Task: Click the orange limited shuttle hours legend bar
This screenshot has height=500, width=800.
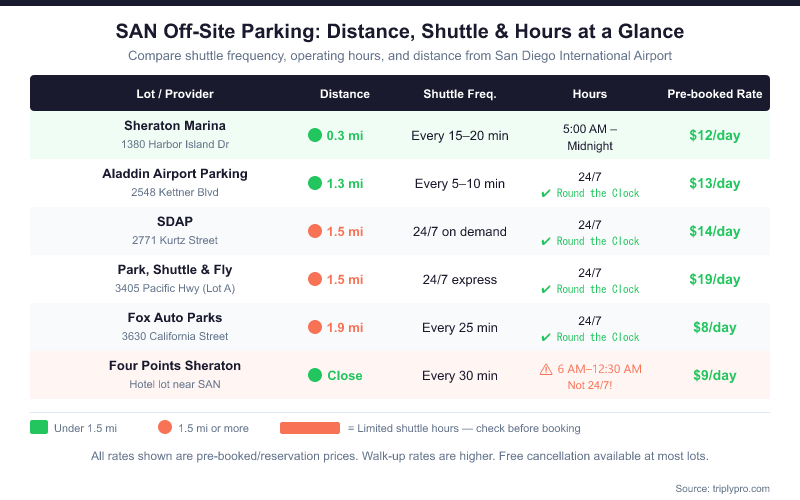Action: coord(310,428)
